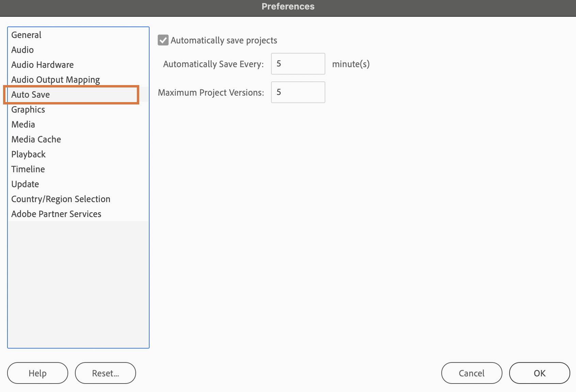Open Audio Output Mapping settings
The height and width of the screenshot is (392, 576).
[55, 80]
